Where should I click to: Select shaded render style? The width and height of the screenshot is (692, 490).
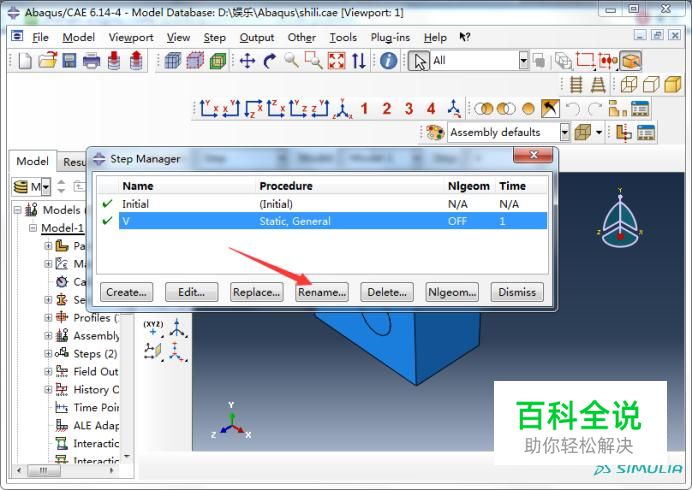point(673,84)
